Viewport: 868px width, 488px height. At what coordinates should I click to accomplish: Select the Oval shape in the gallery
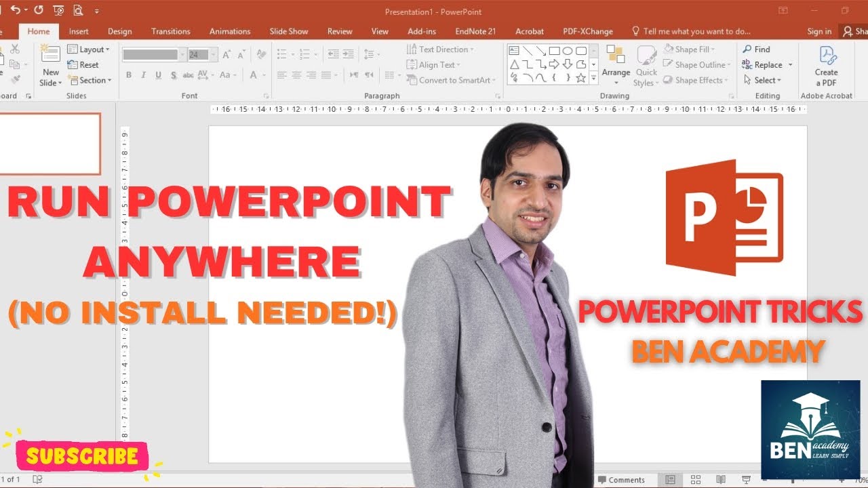click(568, 51)
